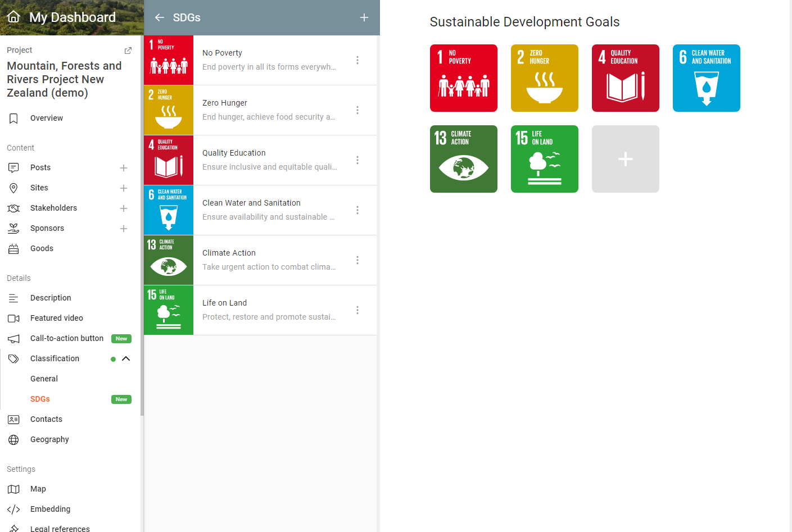Select the Zero Hunger list thumbnail
Image resolution: width=792 pixels, height=532 pixels.
click(169, 110)
